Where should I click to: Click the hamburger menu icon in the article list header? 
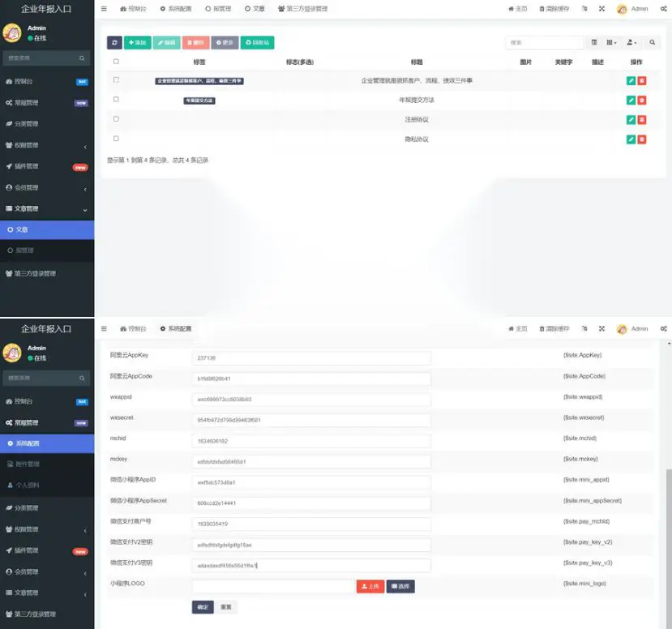pyautogui.click(x=104, y=9)
